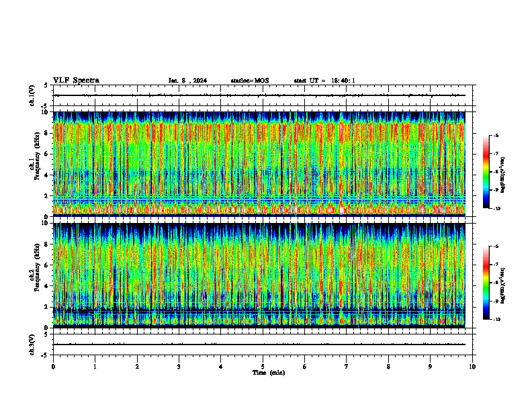Click the 'start UT = 18:40:1' label

(324, 81)
